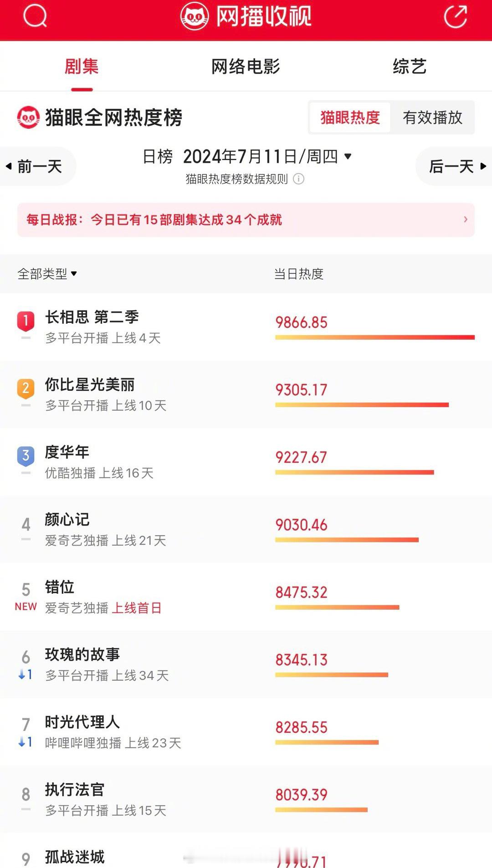
Task: Tap the heat bar for 长相思 第二季
Action: pos(375,337)
